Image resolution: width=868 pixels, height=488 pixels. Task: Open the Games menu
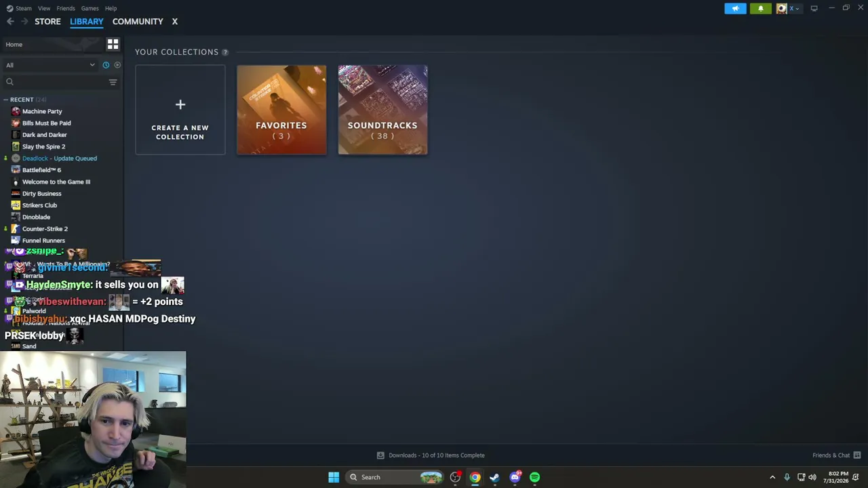(90, 8)
